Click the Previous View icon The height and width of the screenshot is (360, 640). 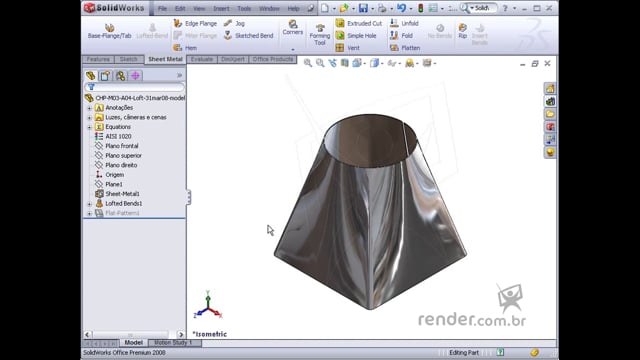coord(332,63)
